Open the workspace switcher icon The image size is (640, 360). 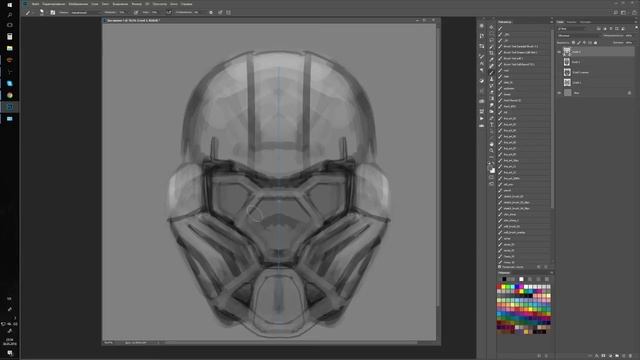pyautogui.click(x=623, y=12)
